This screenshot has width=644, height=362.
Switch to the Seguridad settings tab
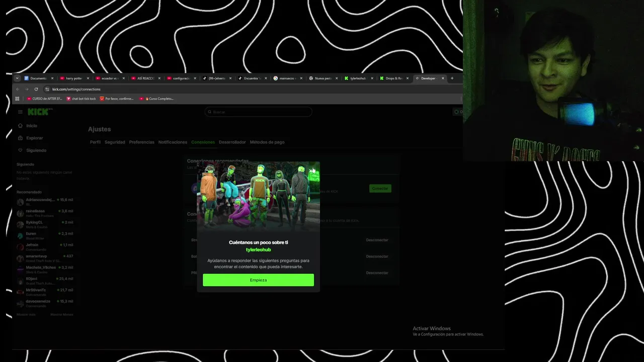(x=115, y=142)
